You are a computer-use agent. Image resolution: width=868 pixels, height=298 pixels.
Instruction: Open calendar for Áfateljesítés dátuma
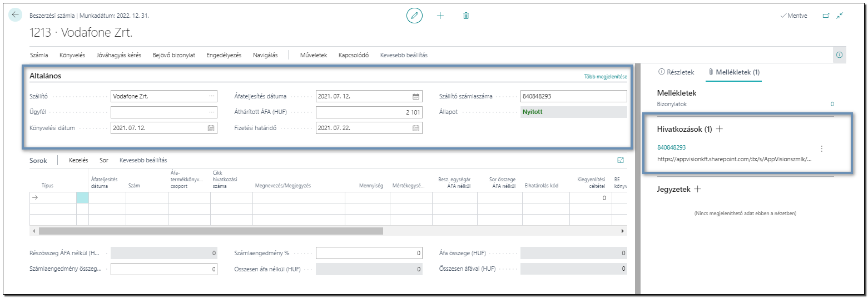click(416, 96)
